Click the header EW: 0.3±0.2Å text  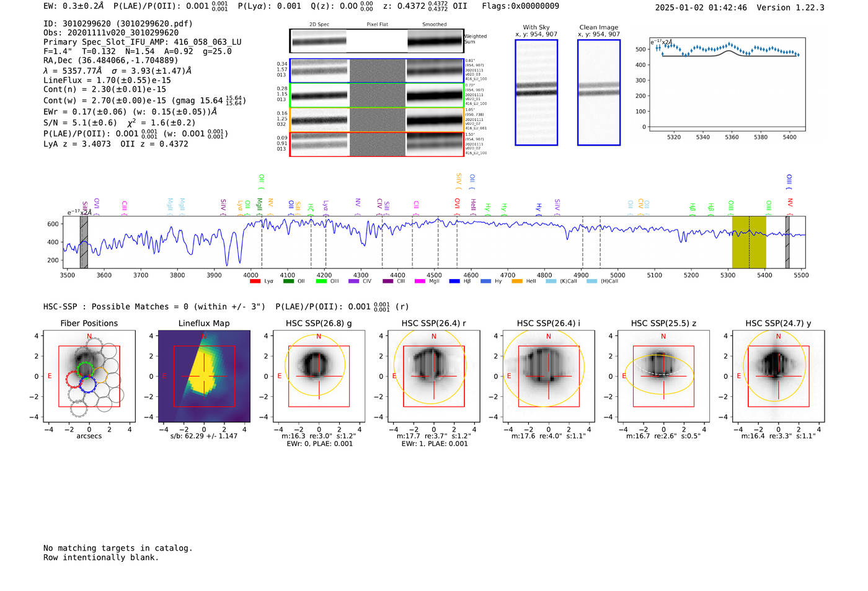point(74,6)
